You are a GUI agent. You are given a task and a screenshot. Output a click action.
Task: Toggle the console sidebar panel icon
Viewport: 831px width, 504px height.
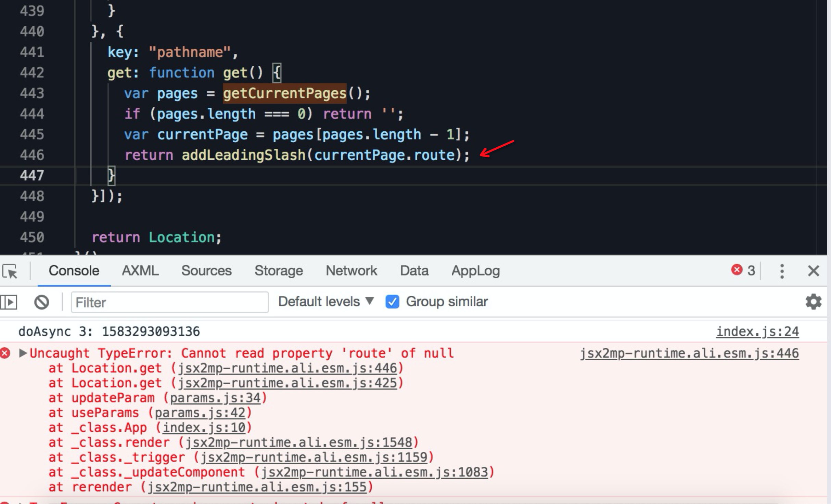coord(9,302)
